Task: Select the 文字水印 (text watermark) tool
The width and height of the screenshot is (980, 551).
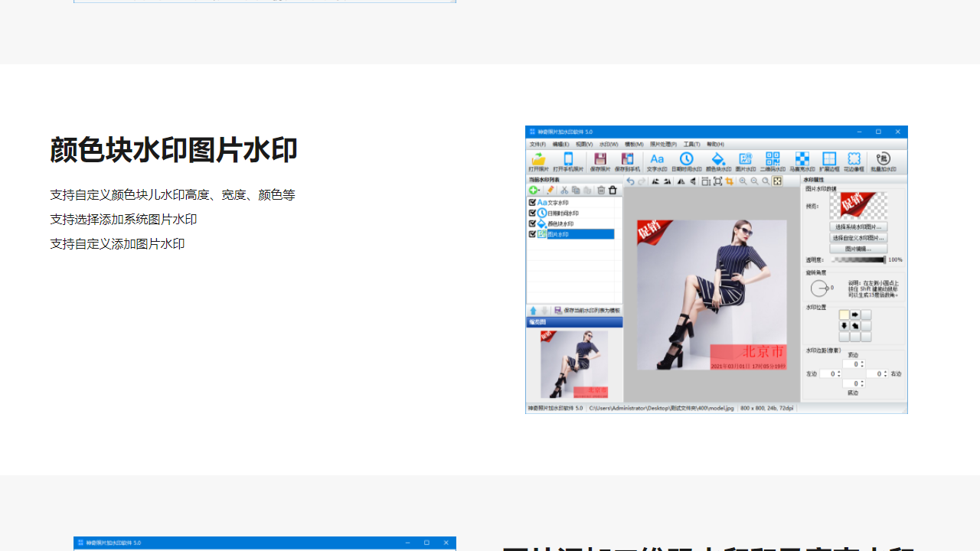Action: (657, 159)
